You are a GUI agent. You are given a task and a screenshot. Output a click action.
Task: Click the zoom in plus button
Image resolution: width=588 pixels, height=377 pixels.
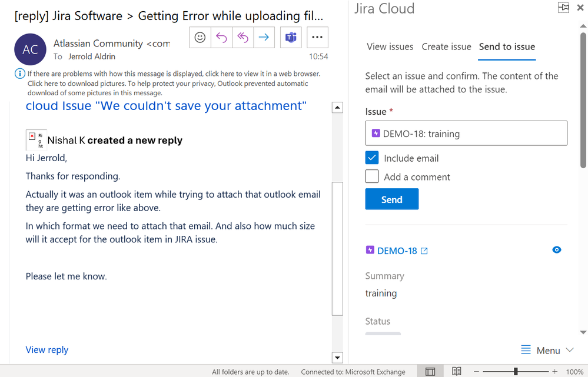(555, 371)
